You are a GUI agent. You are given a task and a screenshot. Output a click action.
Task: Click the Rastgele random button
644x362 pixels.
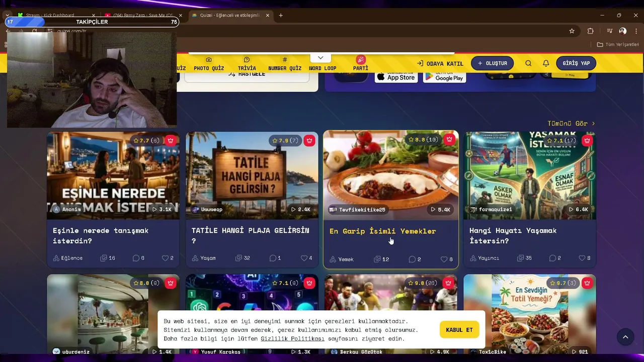pyautogui.click(x=247, y=74)
